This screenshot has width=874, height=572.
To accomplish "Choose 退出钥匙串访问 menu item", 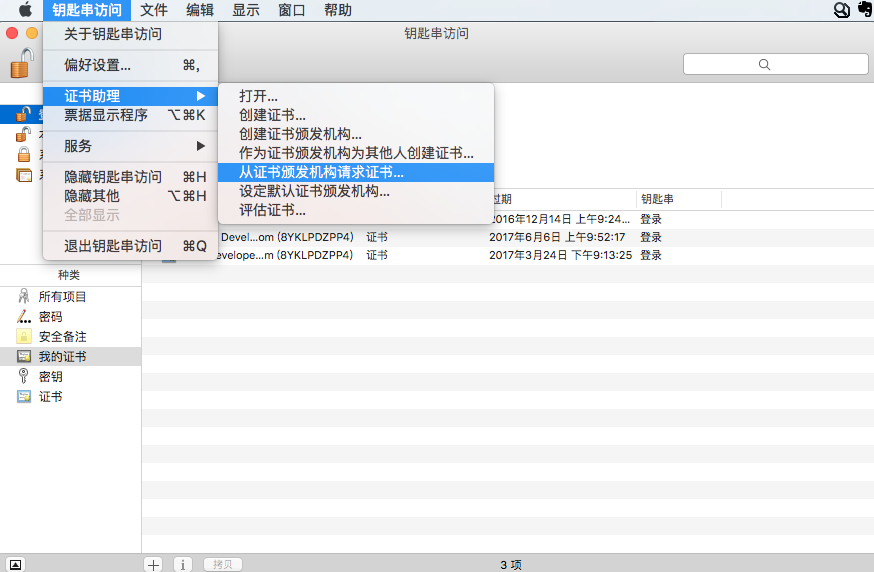I will [x=130, y=246].
